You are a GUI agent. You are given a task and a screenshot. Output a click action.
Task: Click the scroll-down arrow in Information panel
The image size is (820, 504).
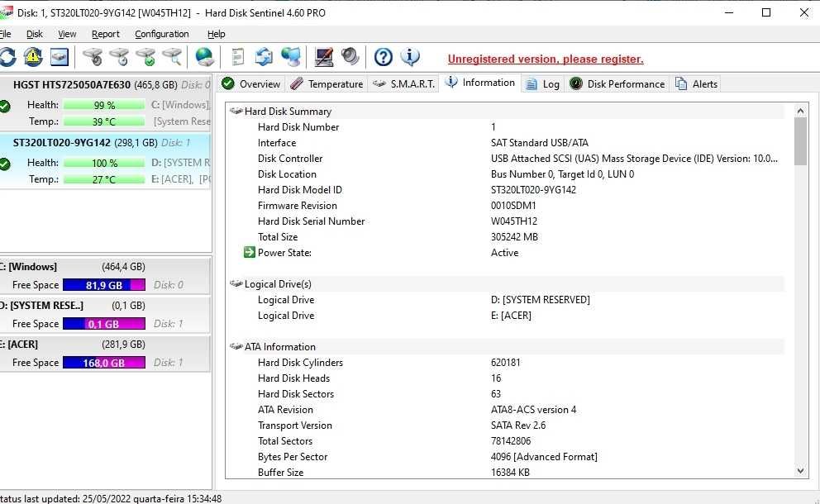(x=800, y=471)
